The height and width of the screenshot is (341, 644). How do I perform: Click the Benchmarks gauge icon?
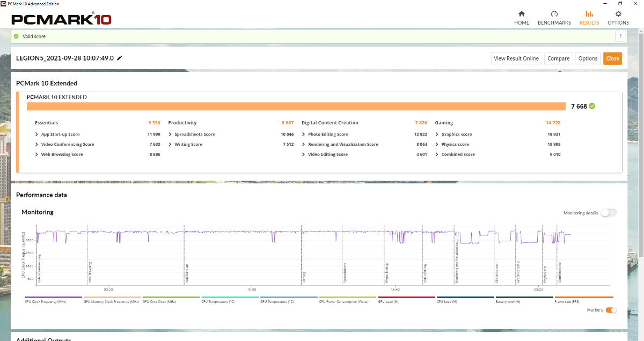point(554,14)
